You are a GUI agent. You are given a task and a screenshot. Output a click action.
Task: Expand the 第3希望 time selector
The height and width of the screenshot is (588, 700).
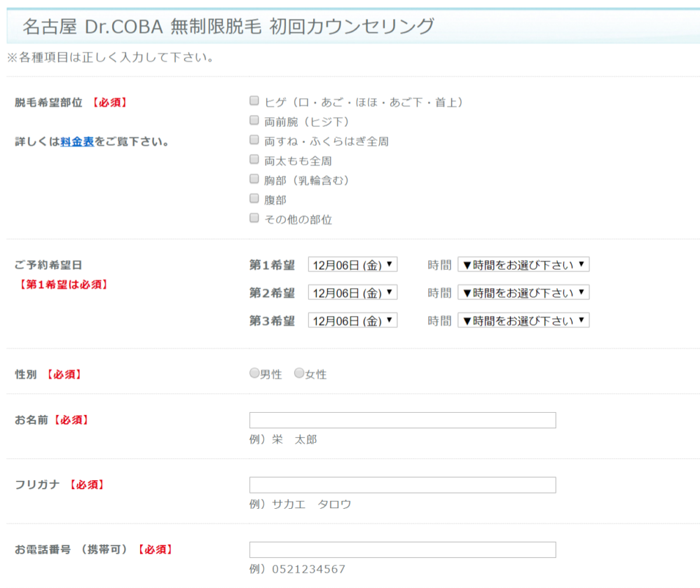tap(523, 320)
